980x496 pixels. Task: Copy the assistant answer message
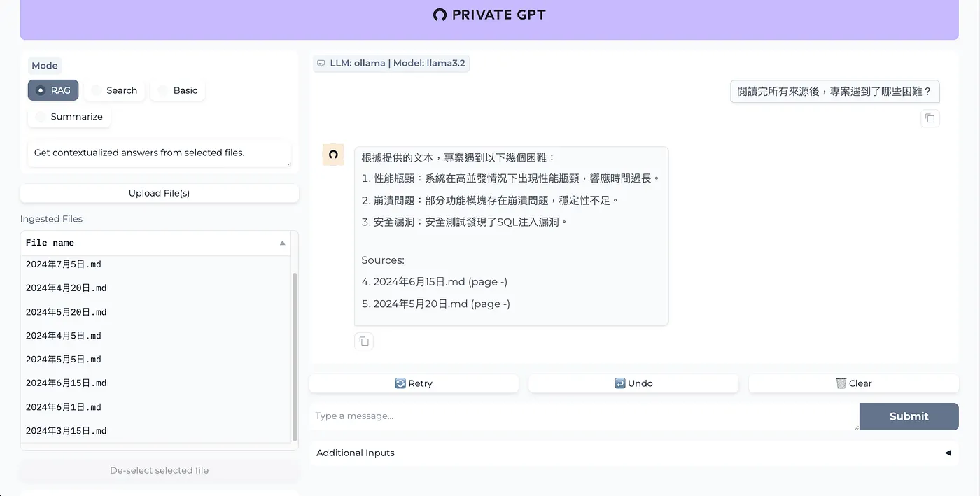[364, 341]
